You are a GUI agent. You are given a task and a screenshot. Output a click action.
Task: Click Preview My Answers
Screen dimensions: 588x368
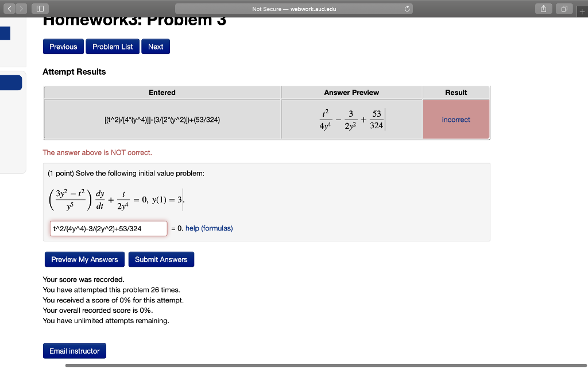pyautogui.click(x=84, y=259)
